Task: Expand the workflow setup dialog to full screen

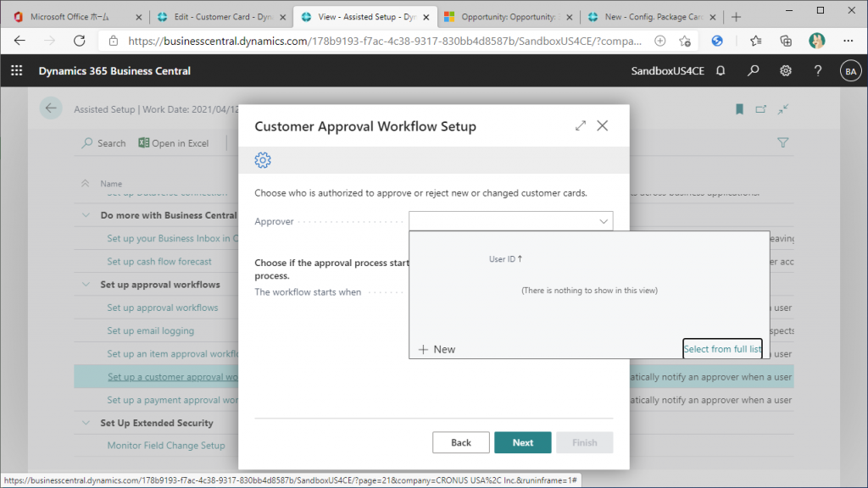Action: point(581,125)
